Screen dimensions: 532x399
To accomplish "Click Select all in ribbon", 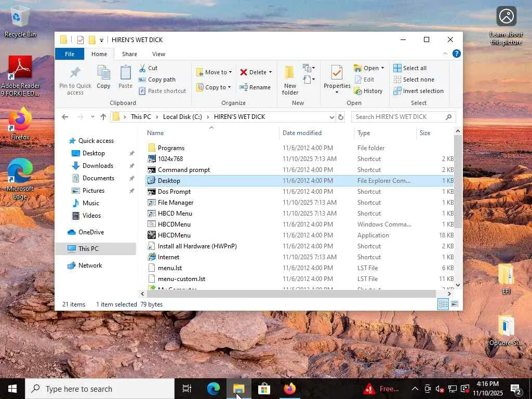I will click(x=410, y=68).
